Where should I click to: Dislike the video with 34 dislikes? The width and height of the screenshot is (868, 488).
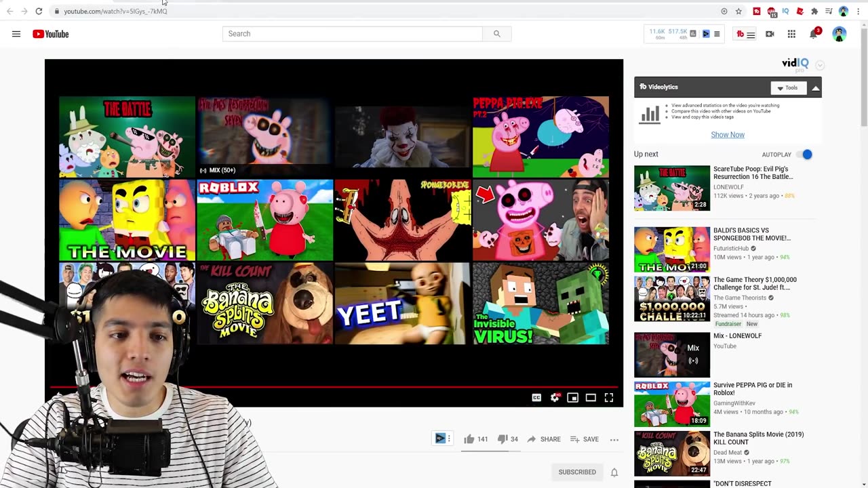(x=508, y=439)
